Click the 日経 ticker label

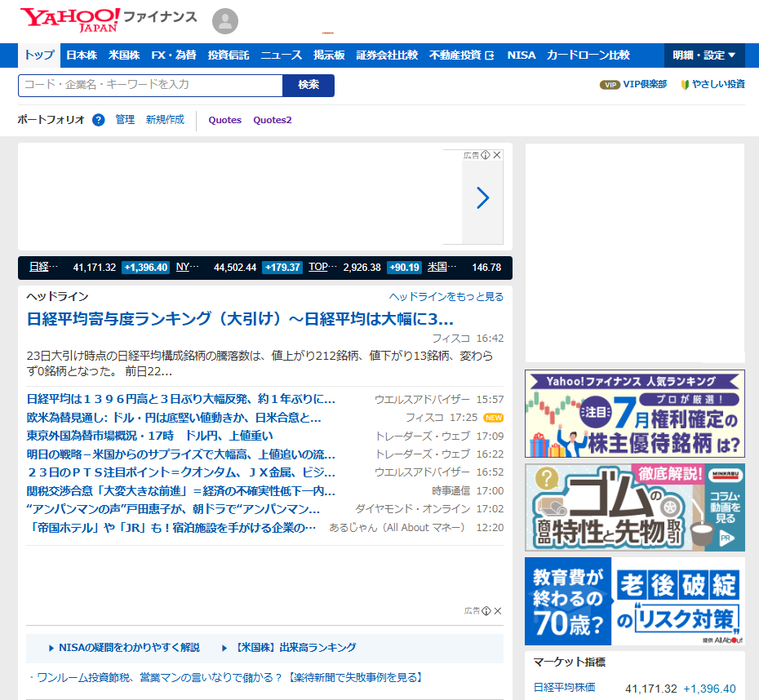(43, 267)
